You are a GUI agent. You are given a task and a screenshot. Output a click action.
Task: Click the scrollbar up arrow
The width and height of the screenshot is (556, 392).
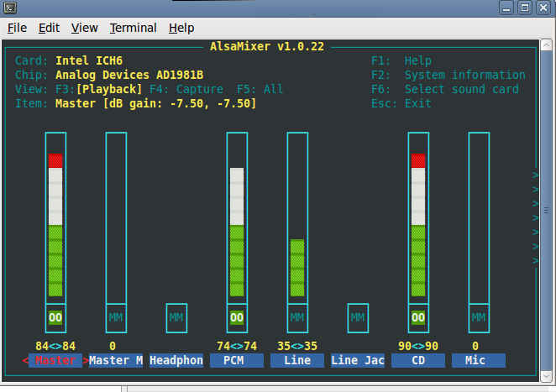(546, 45)
